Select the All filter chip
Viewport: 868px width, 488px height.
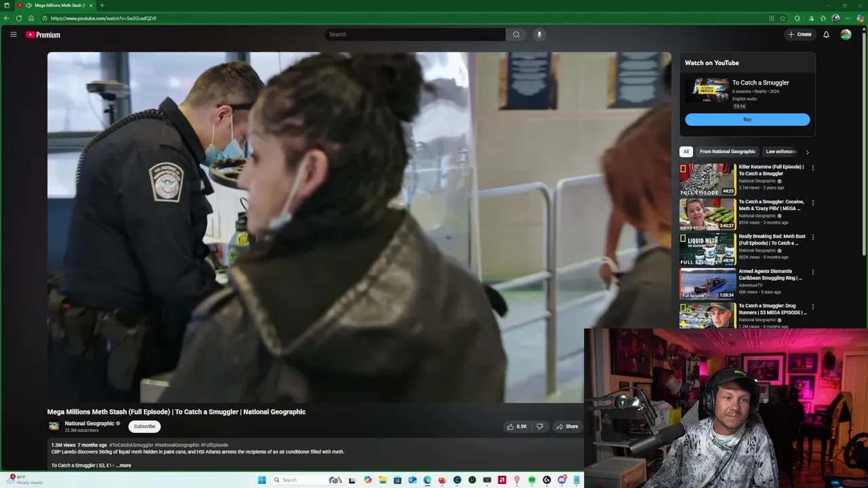tap(686, 152)
